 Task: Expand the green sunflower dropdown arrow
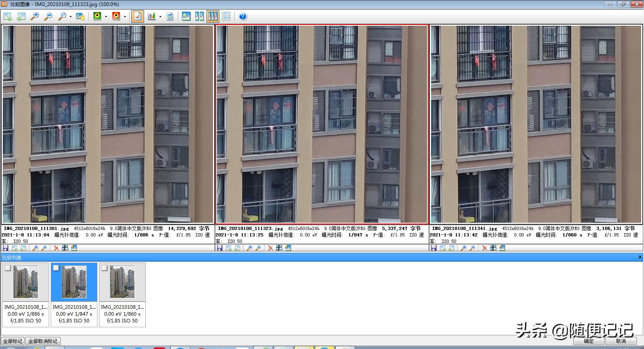click(x=106, y=16)
